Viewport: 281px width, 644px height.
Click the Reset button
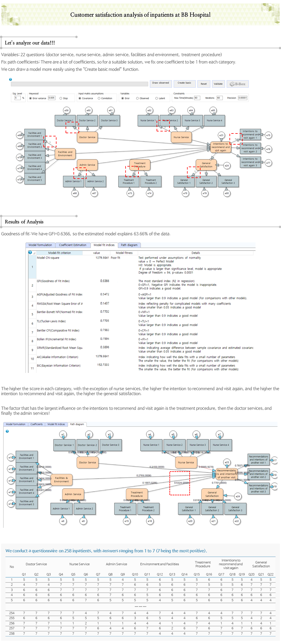204,84
